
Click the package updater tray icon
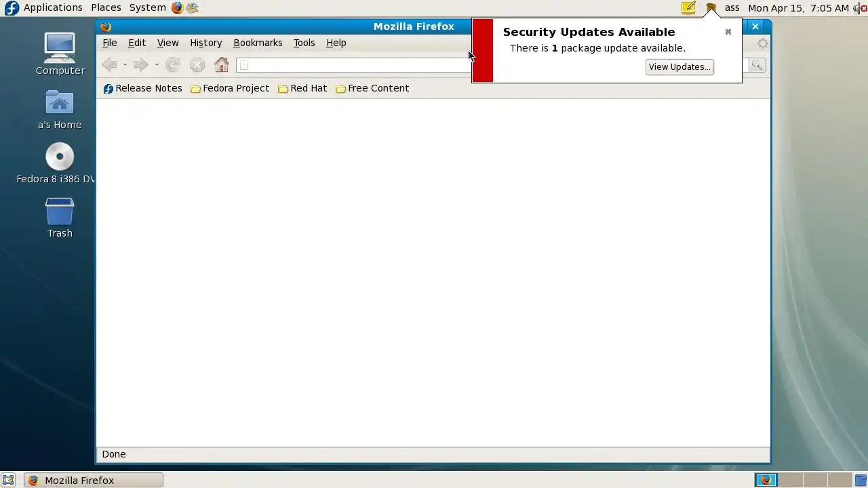[x=711, y=8]
